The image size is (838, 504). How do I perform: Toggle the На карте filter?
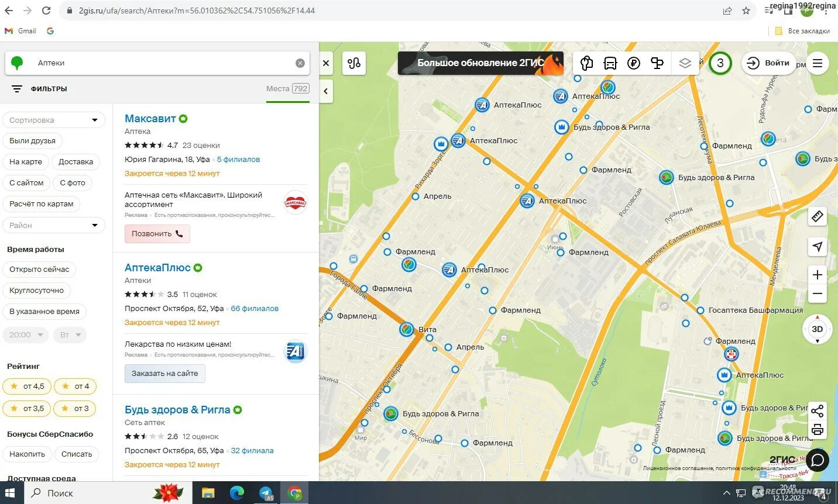26,162
